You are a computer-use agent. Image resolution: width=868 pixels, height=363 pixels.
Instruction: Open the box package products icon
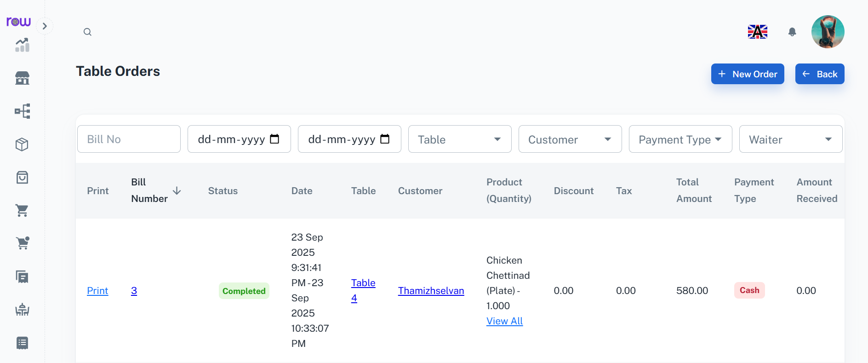tap(22, 144)
